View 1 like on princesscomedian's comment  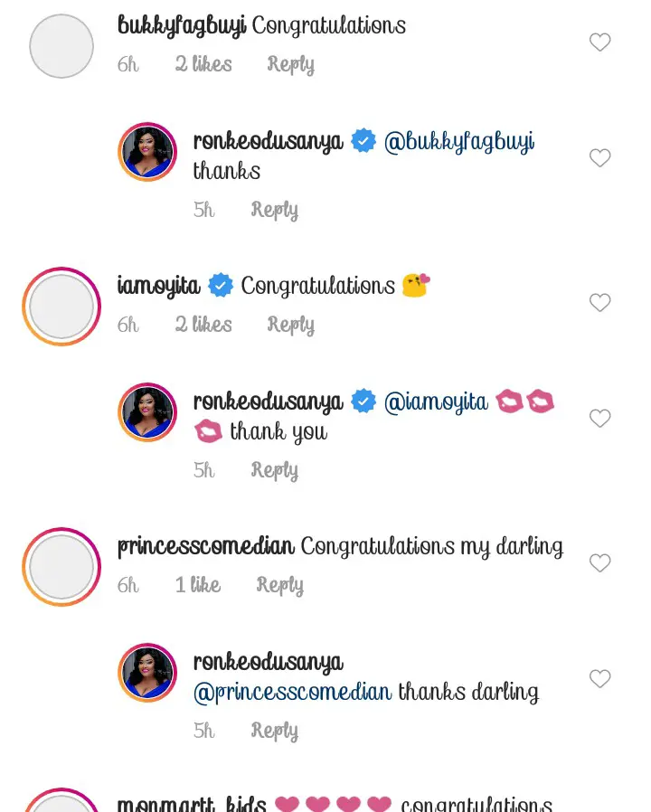198,585
